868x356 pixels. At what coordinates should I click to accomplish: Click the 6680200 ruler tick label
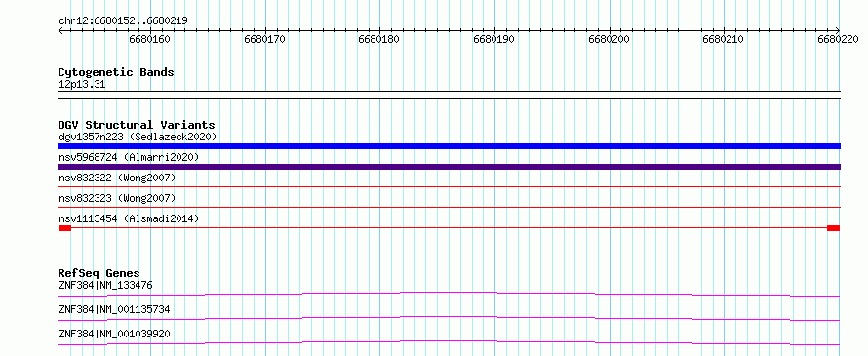[609, 39]
